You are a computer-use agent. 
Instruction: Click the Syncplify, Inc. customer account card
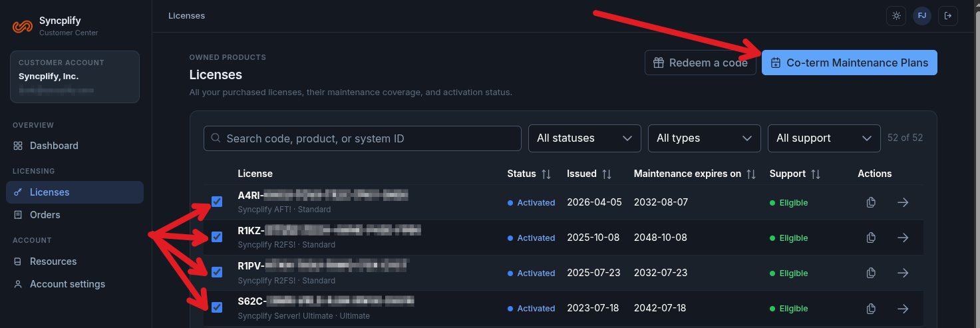click(x=75, y=77)
